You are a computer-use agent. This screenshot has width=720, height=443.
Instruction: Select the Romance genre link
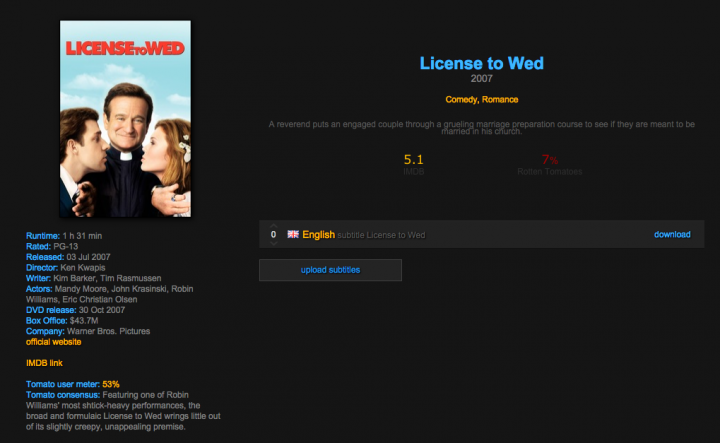click(500, 100)
